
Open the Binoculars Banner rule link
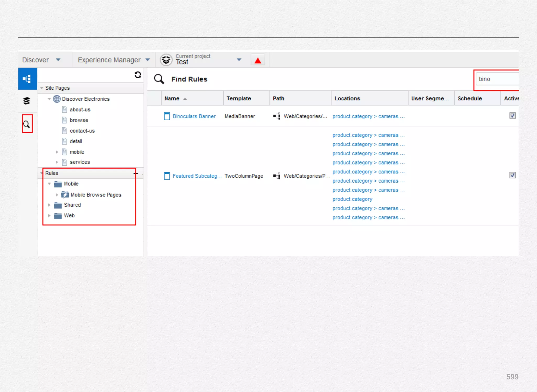tap(194, 116)
